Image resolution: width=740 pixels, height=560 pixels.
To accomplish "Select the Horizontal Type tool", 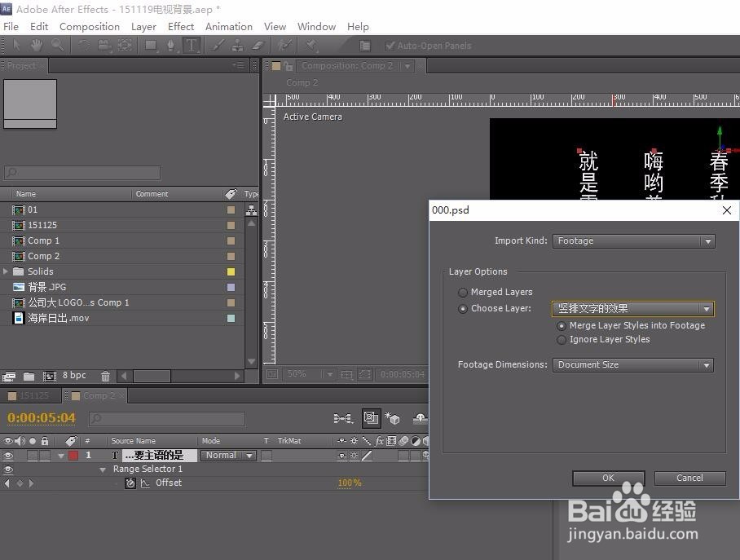I will coord(192,46).
